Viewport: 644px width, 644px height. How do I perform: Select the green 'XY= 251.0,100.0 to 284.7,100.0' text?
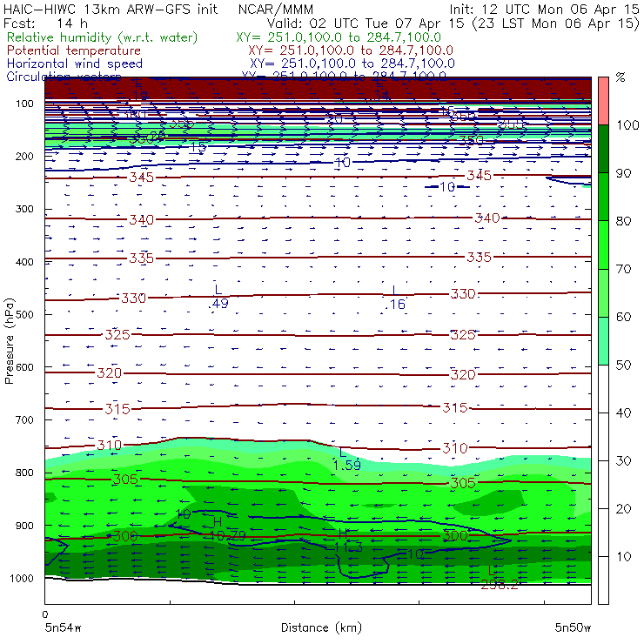[339, 37]
